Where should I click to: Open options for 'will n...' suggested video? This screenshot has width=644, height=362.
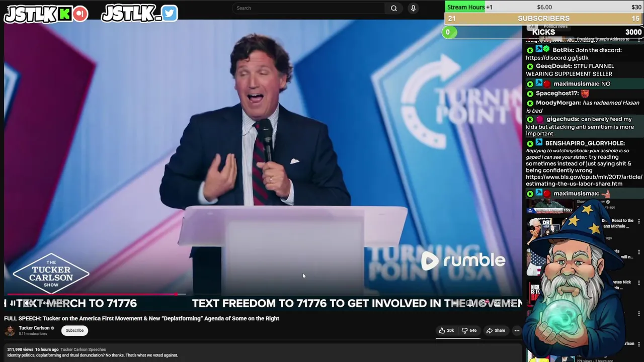pyautogui.click(x=639, y=252)
